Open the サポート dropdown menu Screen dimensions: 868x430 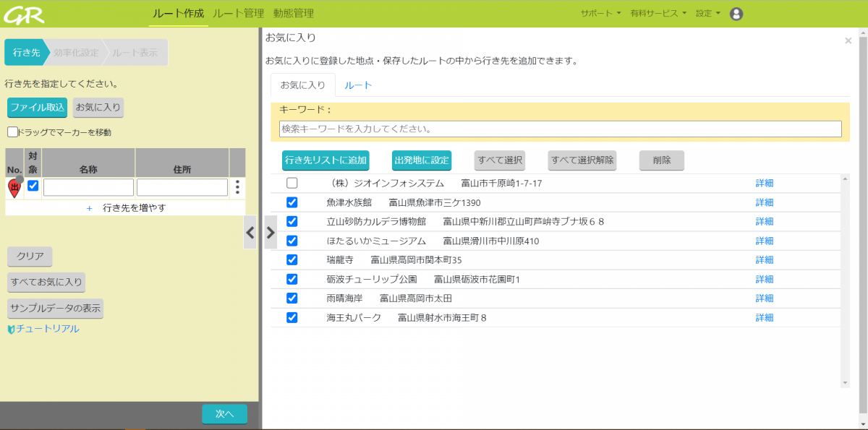(x=600, y=14)
